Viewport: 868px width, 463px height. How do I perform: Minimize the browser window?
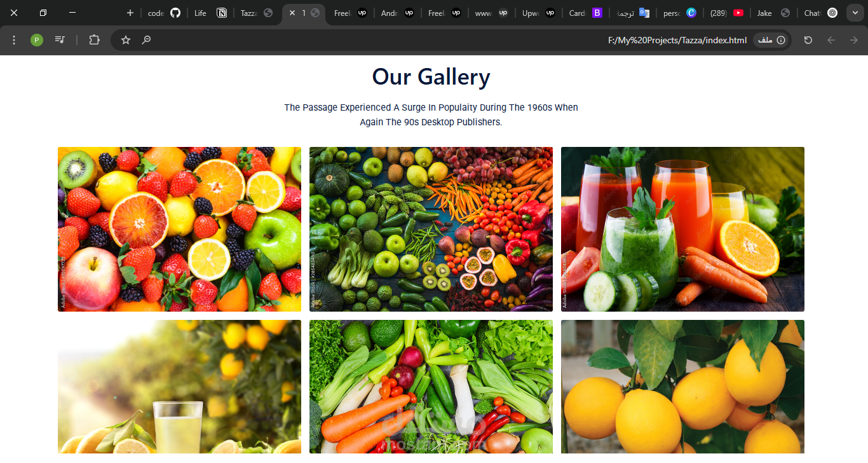tap(72, 13)
